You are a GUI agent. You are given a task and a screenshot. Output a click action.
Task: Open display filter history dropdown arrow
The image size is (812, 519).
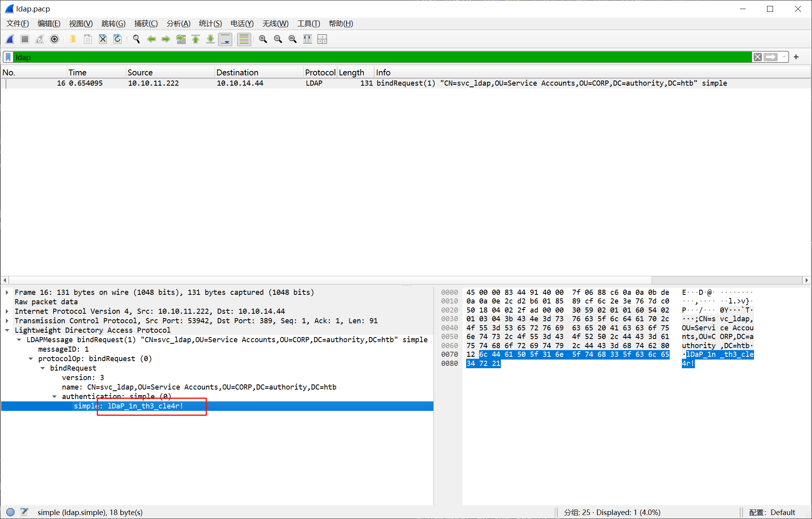click(x=784, y=57)
